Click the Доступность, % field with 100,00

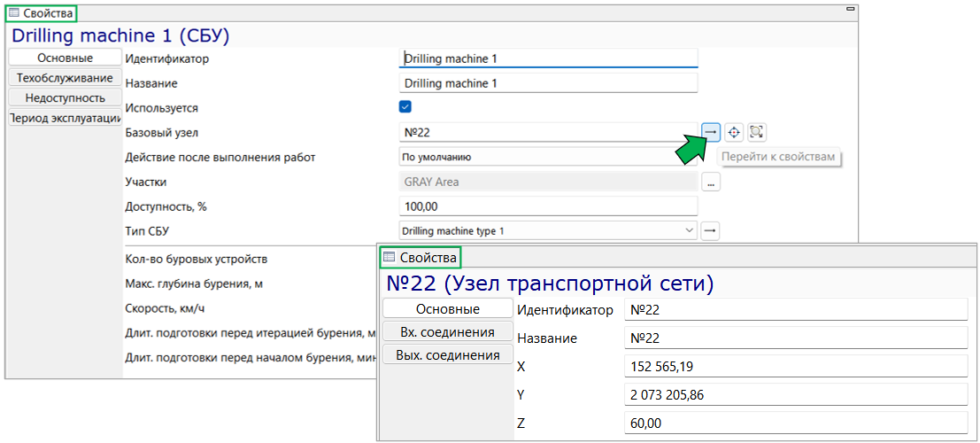[547, 206]
